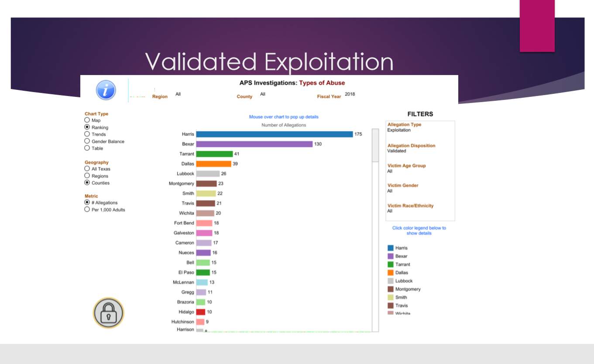Click the Tarrant green legend swatch
594x364 pixels.
click(x=391, y=264)
